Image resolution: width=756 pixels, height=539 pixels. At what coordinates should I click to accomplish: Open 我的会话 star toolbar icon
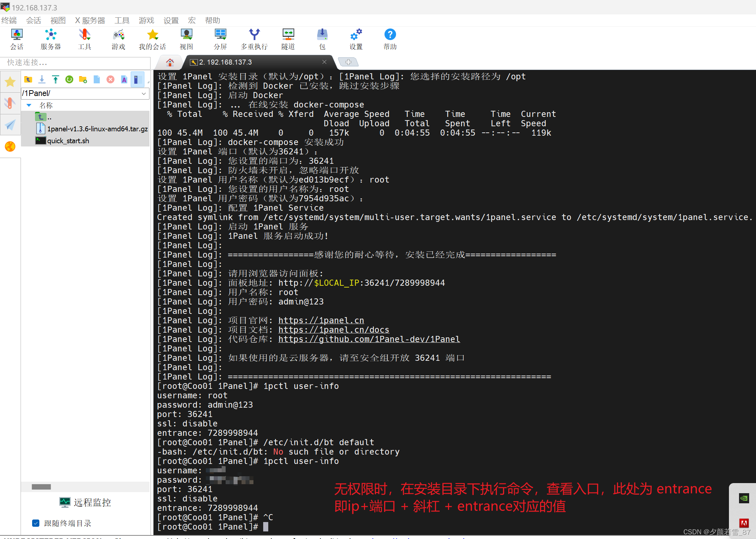pyautogui.click(x=152, y=39)
